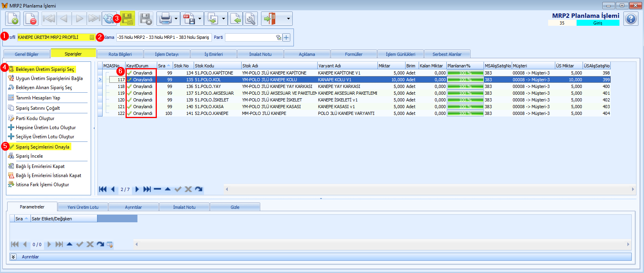Click Sipariş Satırını Çoğalt
Screen dimensions: 644x273
[x=38, y=108]
